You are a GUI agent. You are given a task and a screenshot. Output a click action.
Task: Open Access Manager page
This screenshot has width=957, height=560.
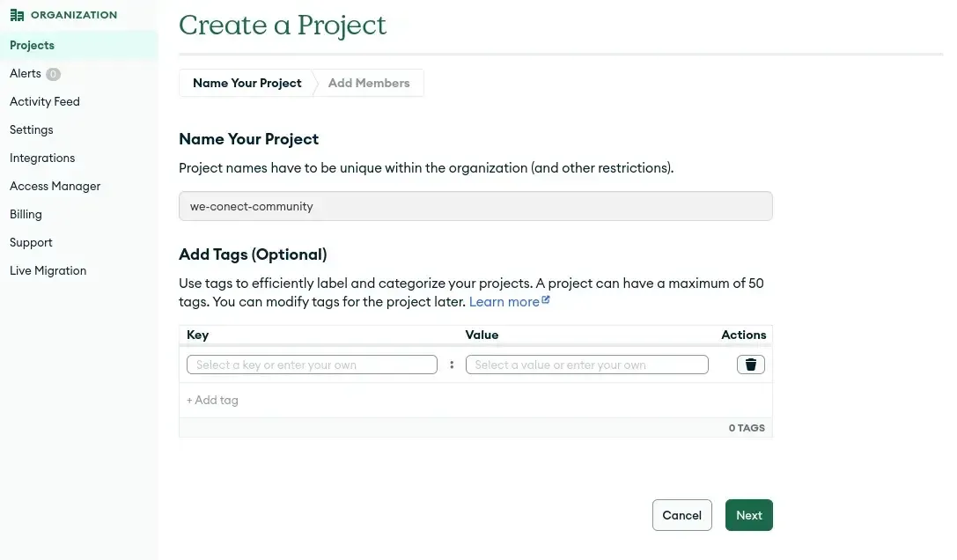coord(55,186)
